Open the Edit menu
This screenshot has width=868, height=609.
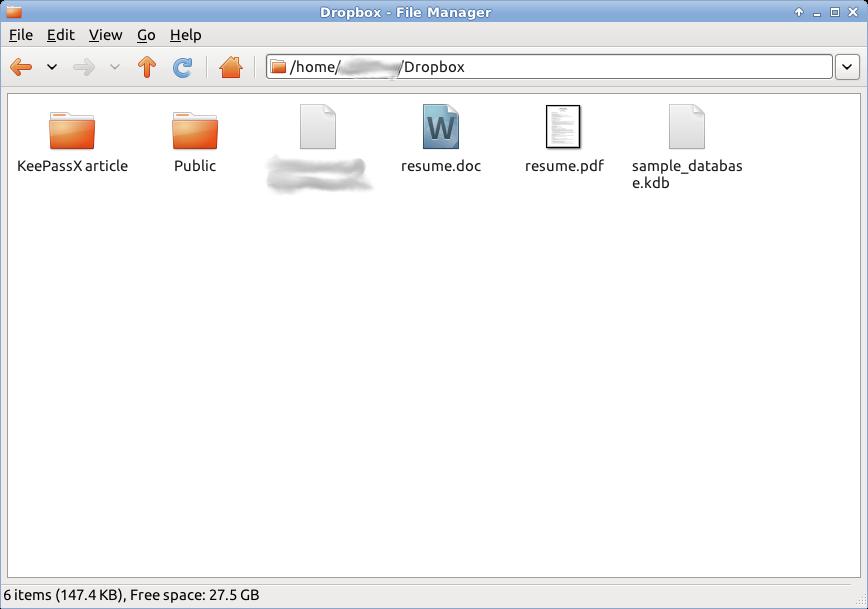(60, 35)
